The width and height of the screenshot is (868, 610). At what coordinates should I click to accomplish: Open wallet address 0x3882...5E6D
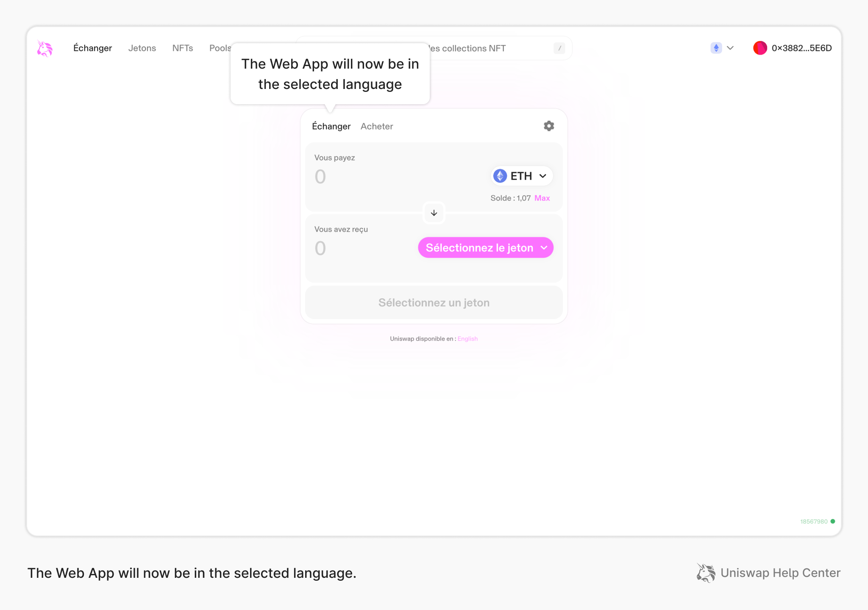[801, 48]
